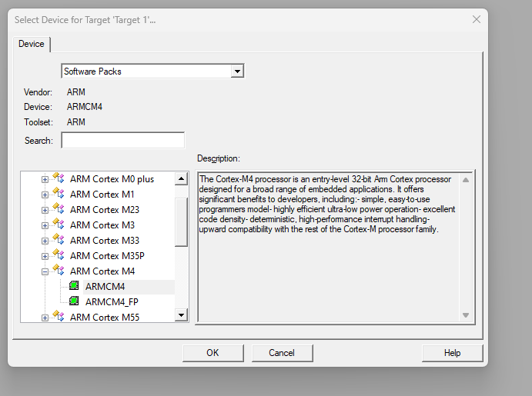The width and height of the screenshot is (532, 396).
Task: Select ARM Cortex M35P tree row
Action: pyautogui.click(x=107, y=256)
